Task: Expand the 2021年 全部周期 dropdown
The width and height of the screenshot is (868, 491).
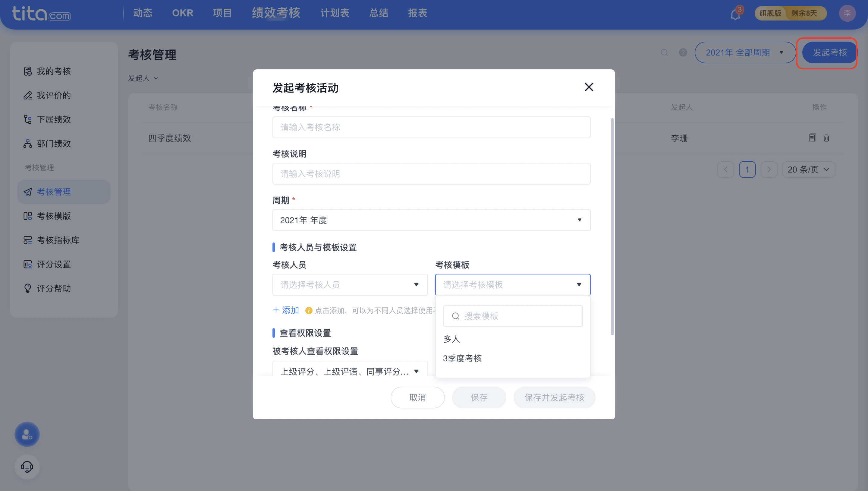Action: click(745, 52)
